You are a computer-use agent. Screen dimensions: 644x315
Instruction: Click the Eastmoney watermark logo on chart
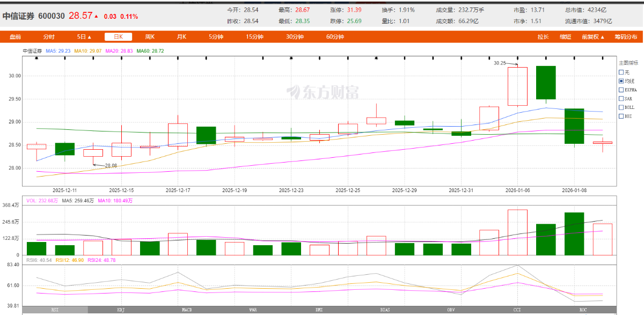pyautogui.click(x=322, y=92)
